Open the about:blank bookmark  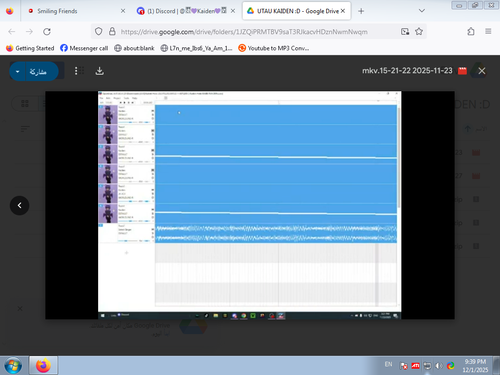[134, 48]
